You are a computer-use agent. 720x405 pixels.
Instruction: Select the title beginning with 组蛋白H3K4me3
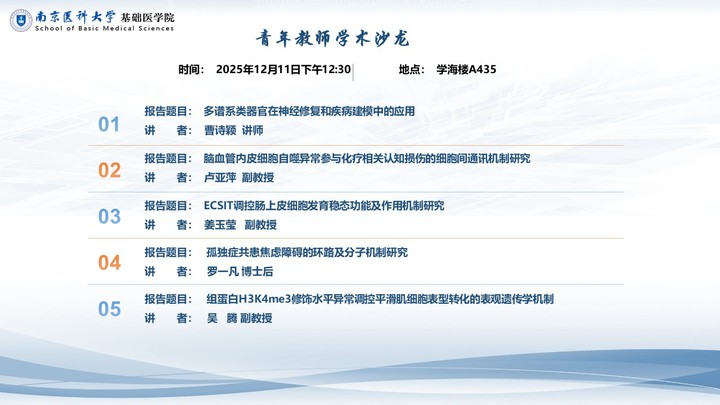(379, 299)
